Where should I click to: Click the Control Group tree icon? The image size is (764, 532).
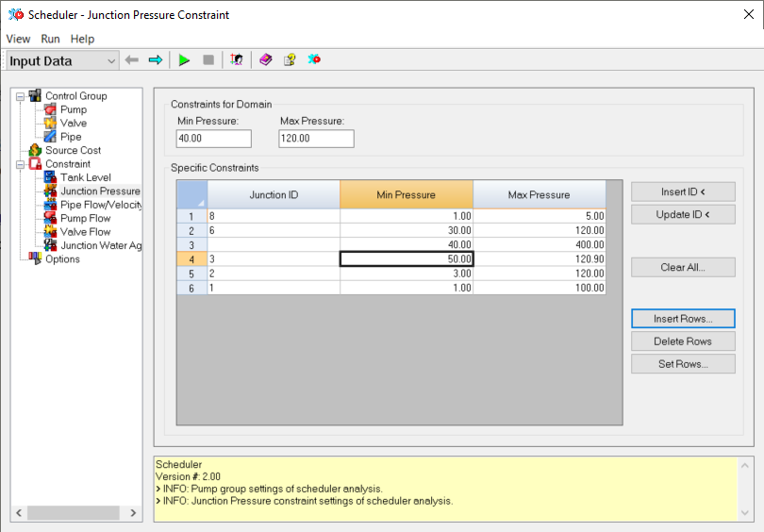tap(35, 95)
